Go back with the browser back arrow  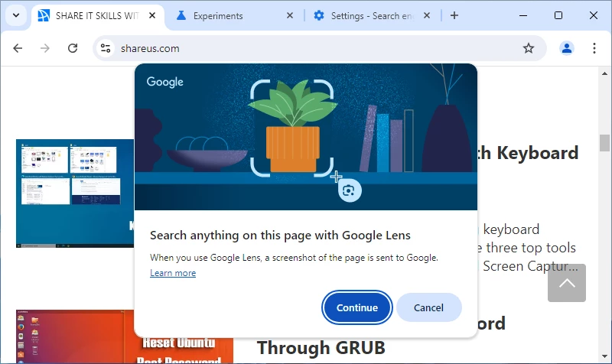[18, 48]
